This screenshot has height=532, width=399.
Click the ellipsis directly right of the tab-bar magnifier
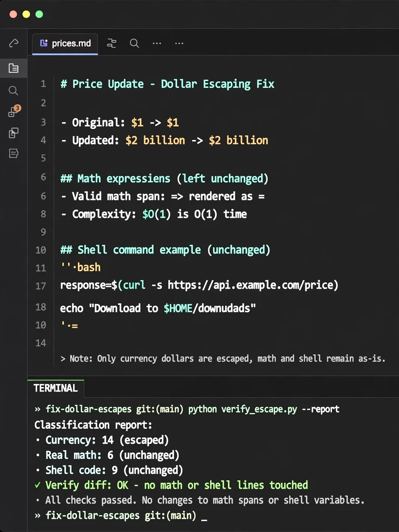157,43
